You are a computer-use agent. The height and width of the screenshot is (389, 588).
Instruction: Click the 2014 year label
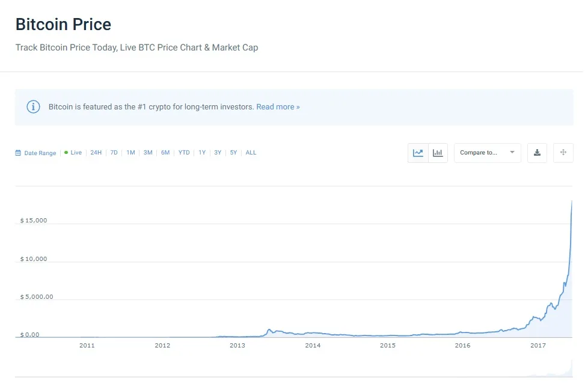pos(313,346)
